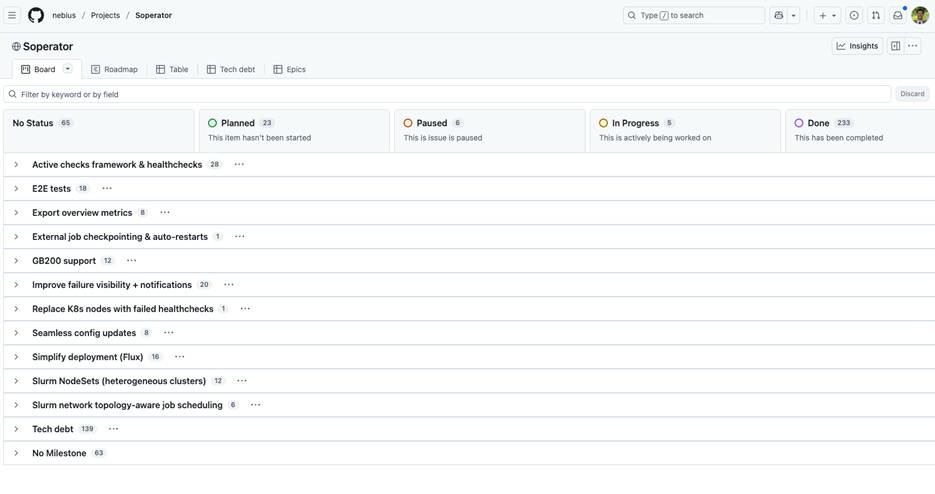Viewport: 935px width, 494px height.
Task: Open options for Tech debt milestone group
Action: click(113, 428)
